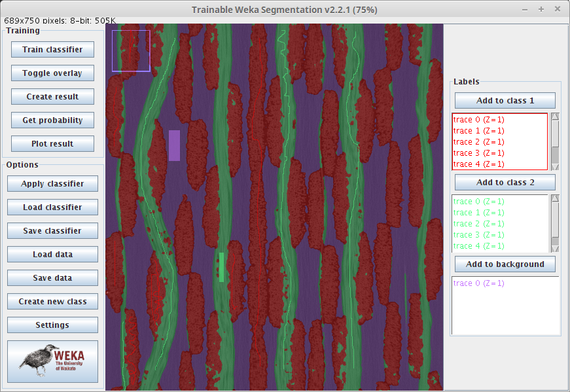Open the Settings dialog
This screenshot has height=392, width=570.
[52, 325]
